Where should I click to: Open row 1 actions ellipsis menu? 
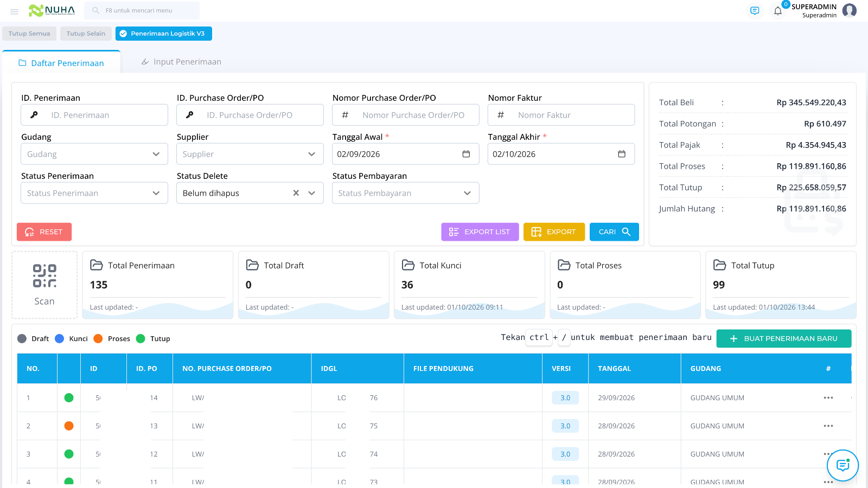click(828, 398)
